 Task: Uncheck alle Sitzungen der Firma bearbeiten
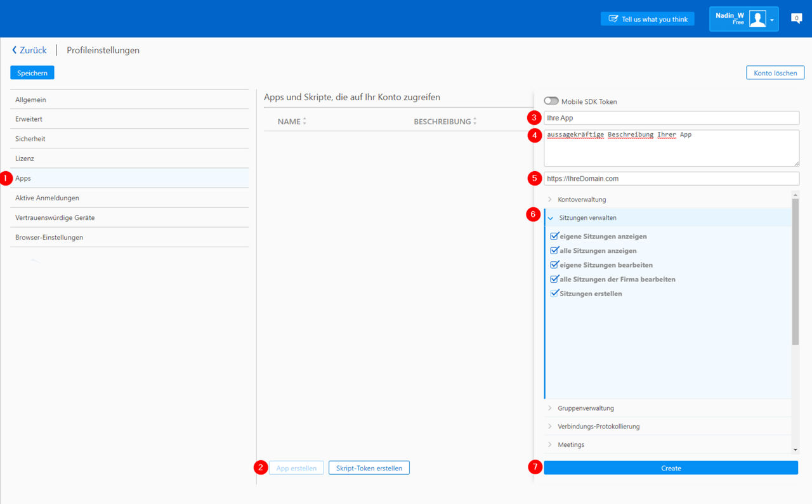pyautogui.click(x=554, y=279)
